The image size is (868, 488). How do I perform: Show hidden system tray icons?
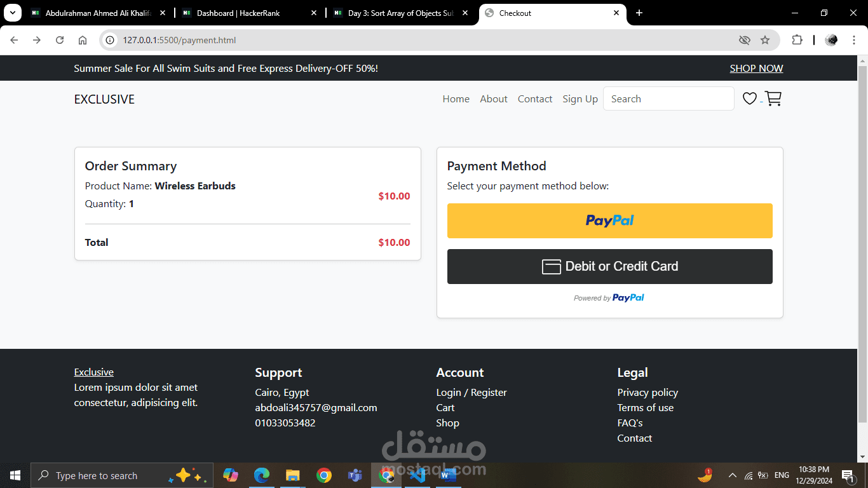click(x=732, y=475)
